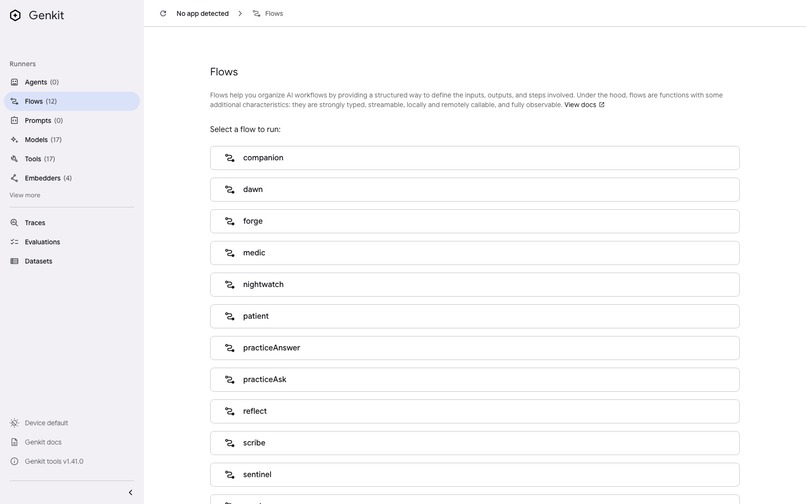
Task: Click the refresh icon beside No app detected
Action: (x=163, y=13)
